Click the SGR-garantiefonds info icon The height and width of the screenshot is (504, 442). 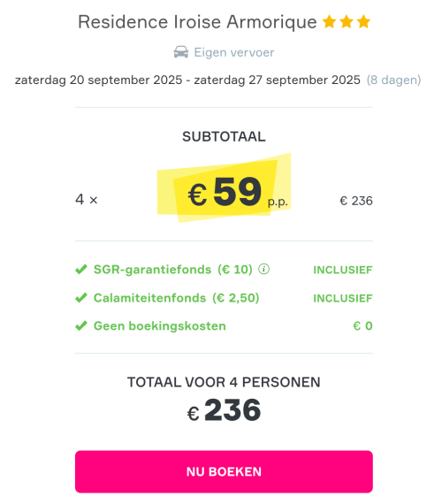pos(263,269)
